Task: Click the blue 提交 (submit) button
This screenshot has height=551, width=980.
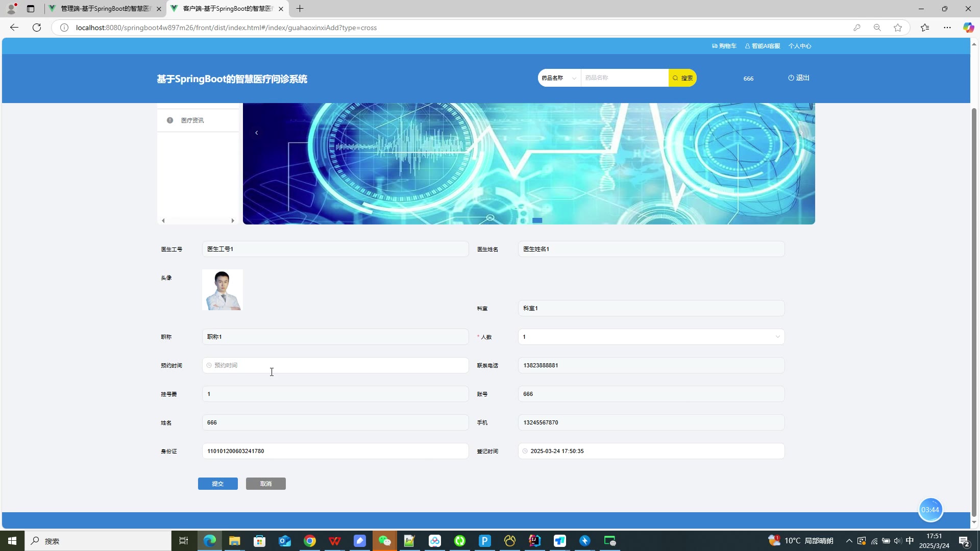Action: point(217,484)
